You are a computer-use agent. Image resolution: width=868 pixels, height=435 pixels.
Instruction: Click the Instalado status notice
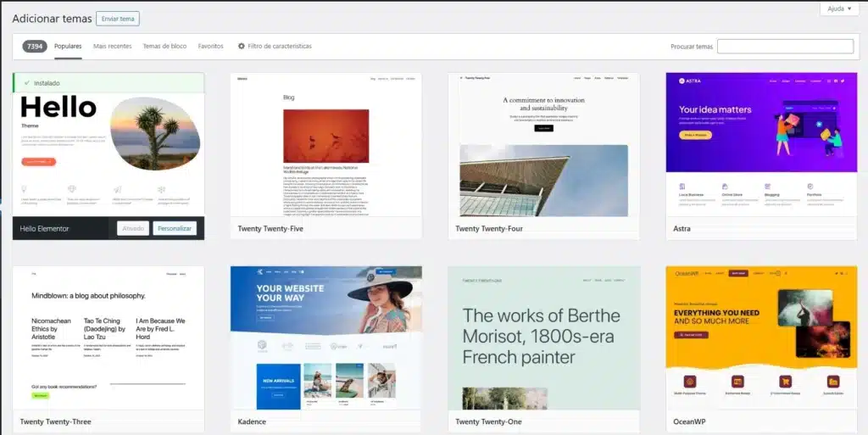[108, 83]
